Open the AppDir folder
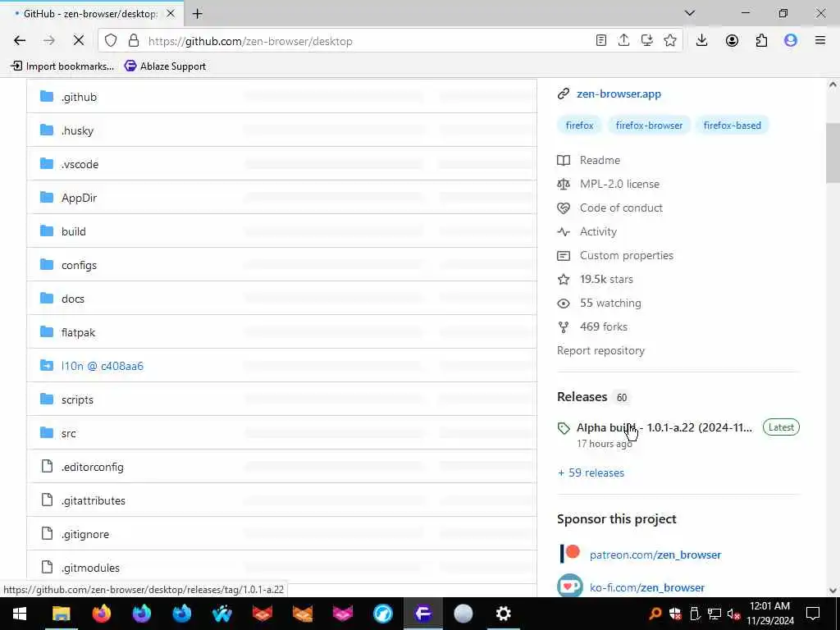 pos(79,199)
